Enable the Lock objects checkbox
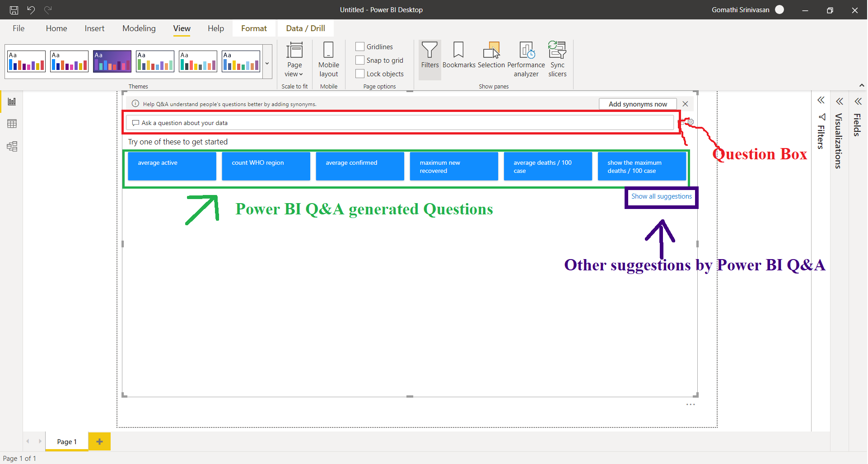 [360, 74]
